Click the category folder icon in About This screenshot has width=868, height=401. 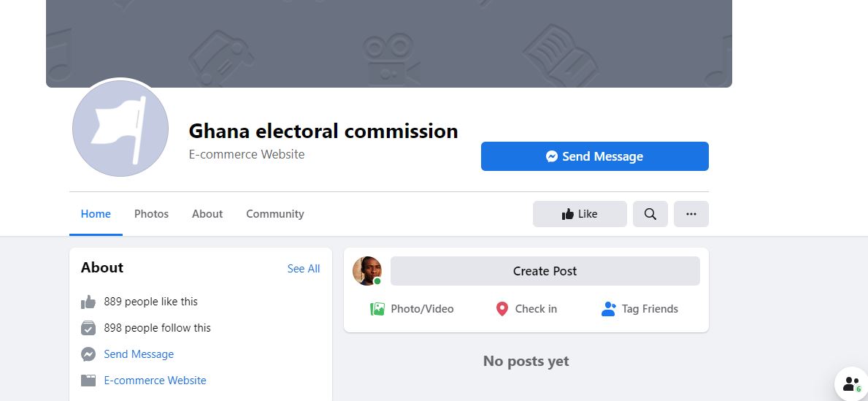(88, 381)
